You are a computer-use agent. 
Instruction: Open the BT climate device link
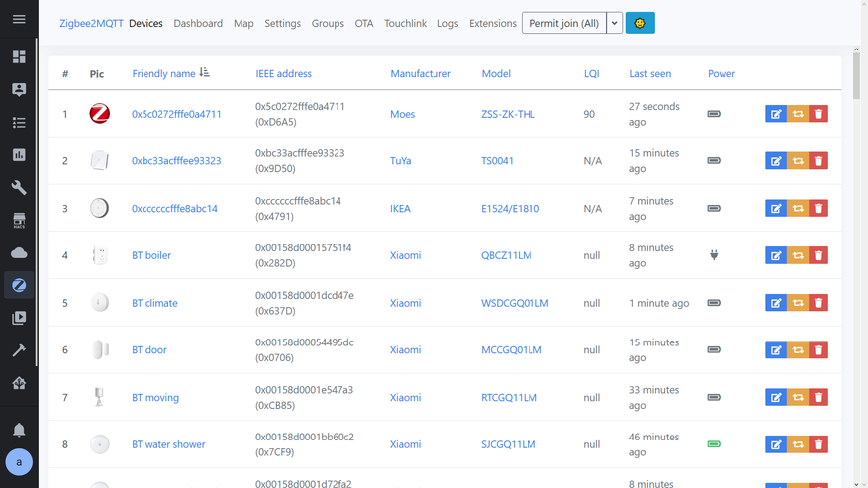[154, 303]
